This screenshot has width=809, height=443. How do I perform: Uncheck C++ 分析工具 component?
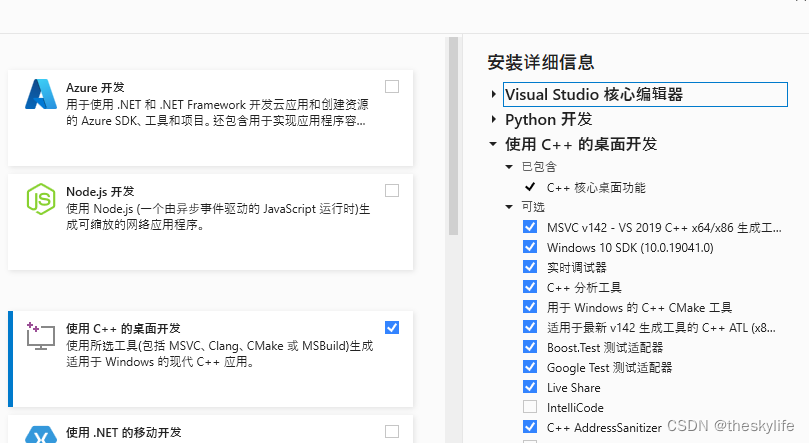pyautogui.click(x=530, y=287)
